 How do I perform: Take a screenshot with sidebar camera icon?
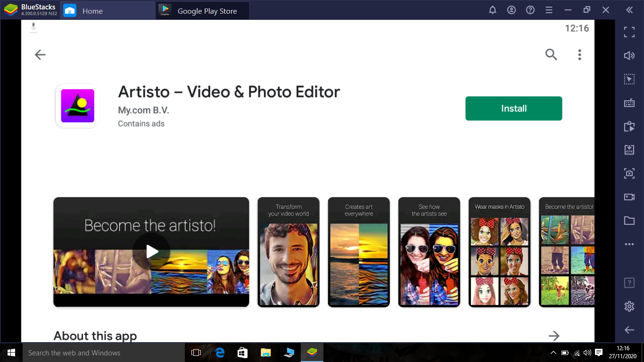(629, 173)
